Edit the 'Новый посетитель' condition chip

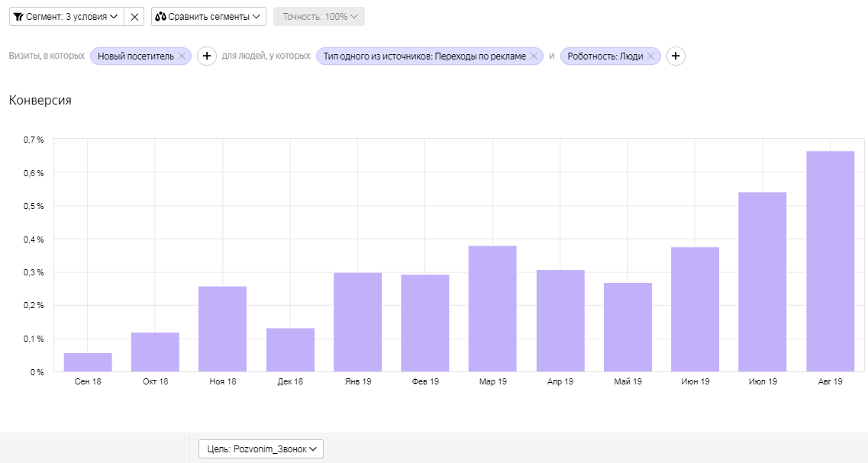(135, 56)
